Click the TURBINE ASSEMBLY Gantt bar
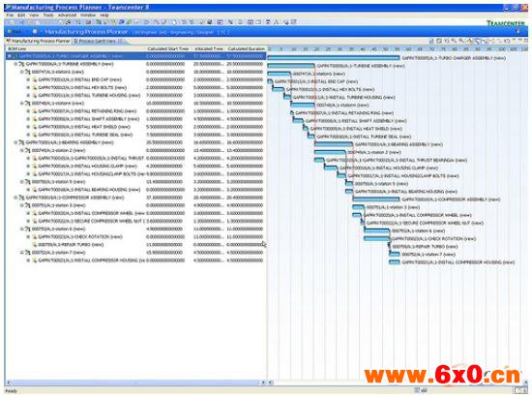The image size is (532, 397). tap(291, 66)
